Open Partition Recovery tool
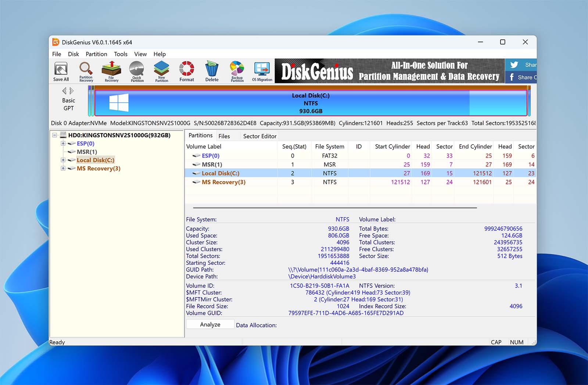588x385 pixels. point(86,71)
